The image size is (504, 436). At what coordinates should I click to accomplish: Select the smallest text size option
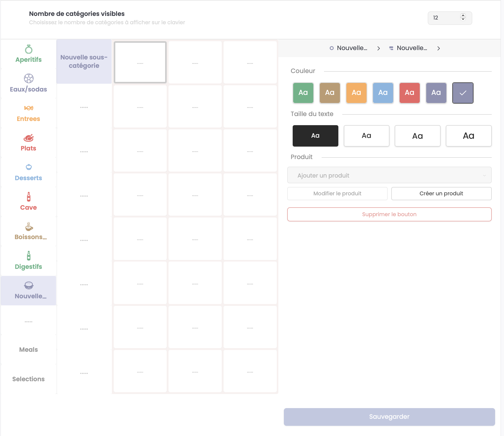click(x=315, y=136)
